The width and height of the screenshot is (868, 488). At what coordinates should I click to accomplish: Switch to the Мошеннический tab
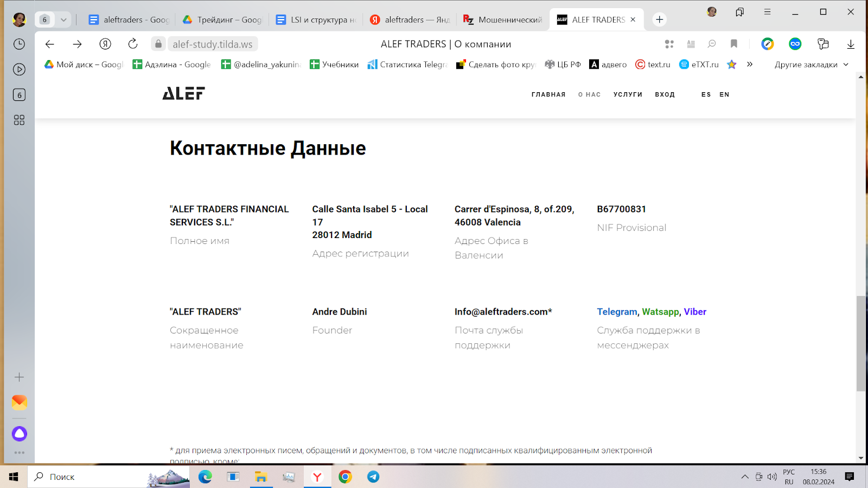[503, 20]
